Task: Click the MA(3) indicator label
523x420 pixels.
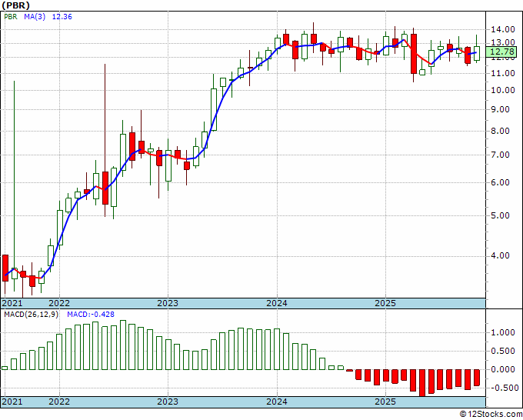Action: pyautogui.click(x=35, y=17)
